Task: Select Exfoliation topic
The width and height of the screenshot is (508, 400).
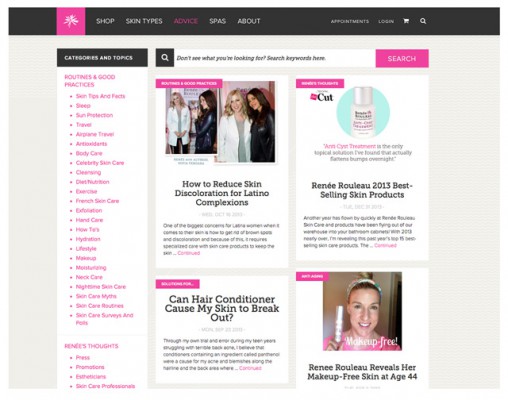Action: [89, 211]
